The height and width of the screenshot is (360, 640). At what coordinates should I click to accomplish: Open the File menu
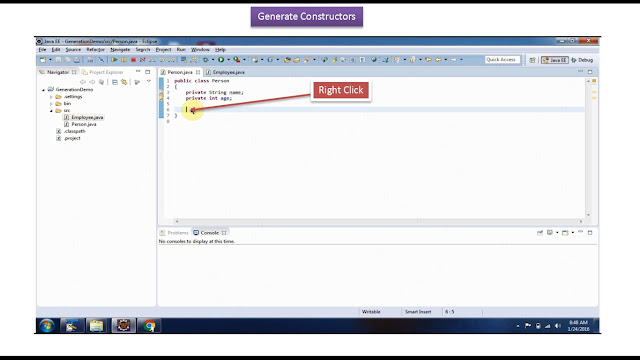42,49
